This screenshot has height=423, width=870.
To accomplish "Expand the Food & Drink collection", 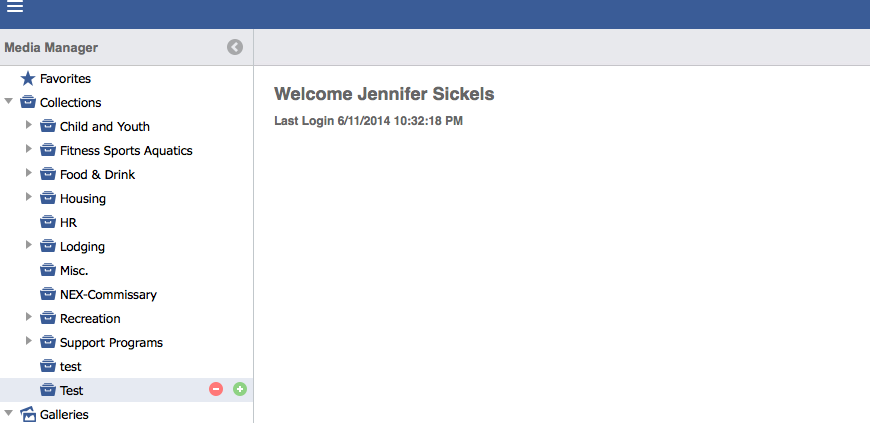I will pyautogui.click(x=29, y=174).
